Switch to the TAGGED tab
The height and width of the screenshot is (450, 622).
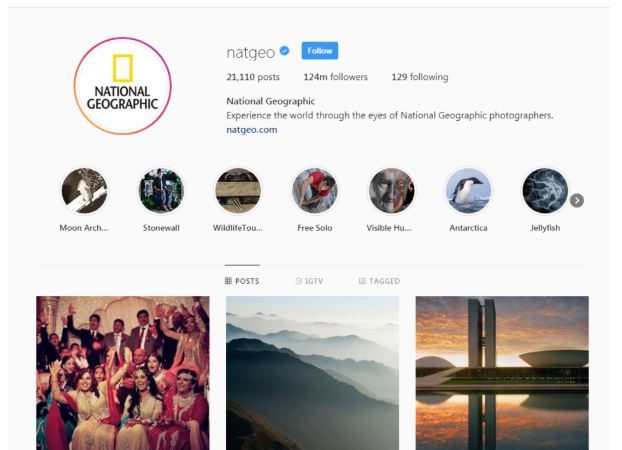(379, 281)
